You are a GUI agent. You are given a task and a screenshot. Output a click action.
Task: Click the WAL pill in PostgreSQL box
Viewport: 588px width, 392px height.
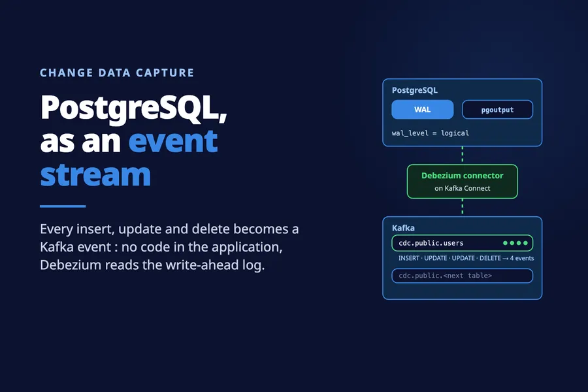422,110
